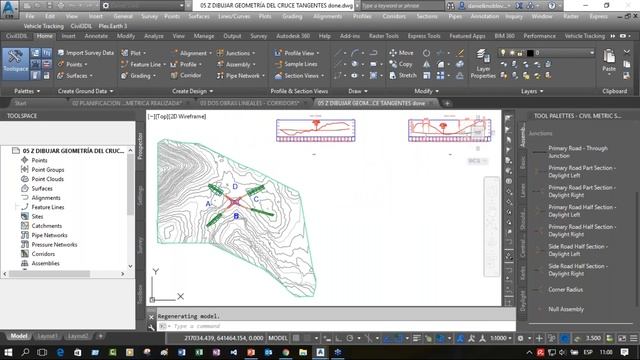
Task: Click the layer 0 black color swatch
Action: [530, 53]
